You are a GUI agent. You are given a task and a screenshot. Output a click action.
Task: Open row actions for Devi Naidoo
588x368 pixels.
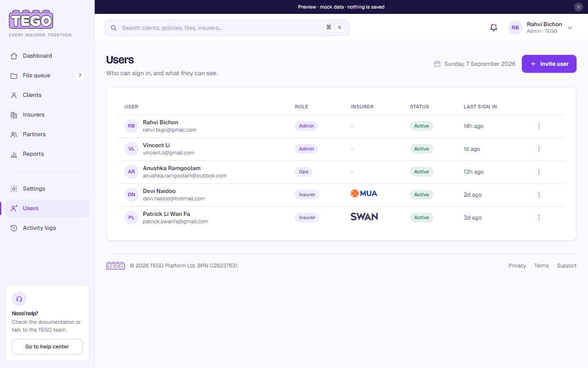point(539,195)
